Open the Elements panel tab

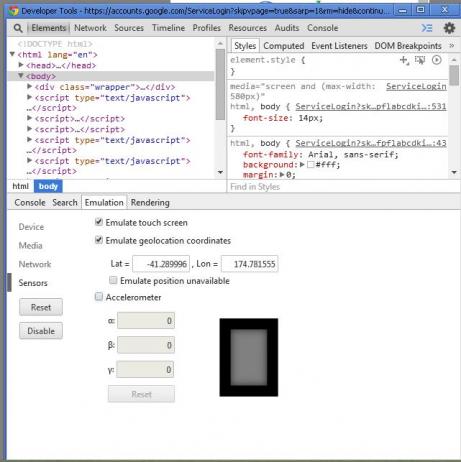tap(49, 28)
